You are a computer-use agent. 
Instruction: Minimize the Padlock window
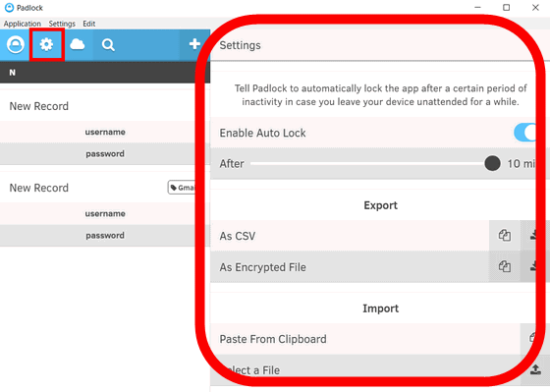tap(477, 8)
